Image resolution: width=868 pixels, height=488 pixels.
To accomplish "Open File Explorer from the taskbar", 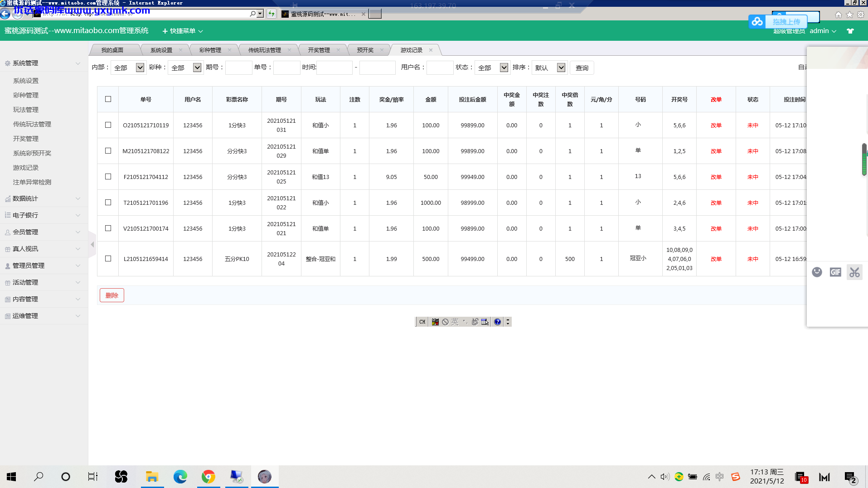I will (152, 477).
